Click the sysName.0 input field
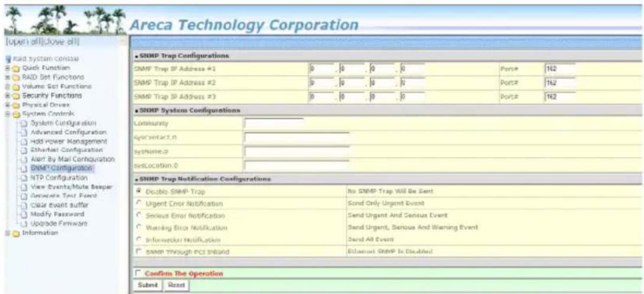The width and height of the screenshot is (644, 294). pyautogui.click(x=296, y=152)
